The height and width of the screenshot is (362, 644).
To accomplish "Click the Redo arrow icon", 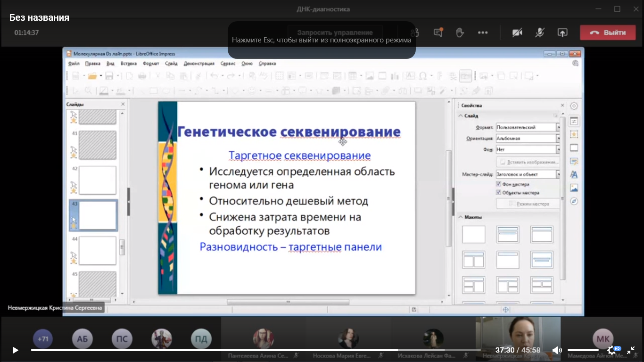I will click(x=231, y=76).
